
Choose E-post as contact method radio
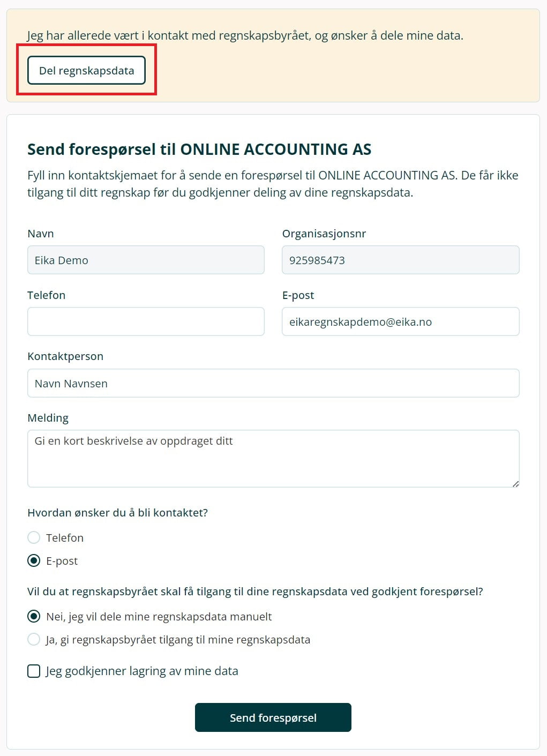[x=34, y=560]
